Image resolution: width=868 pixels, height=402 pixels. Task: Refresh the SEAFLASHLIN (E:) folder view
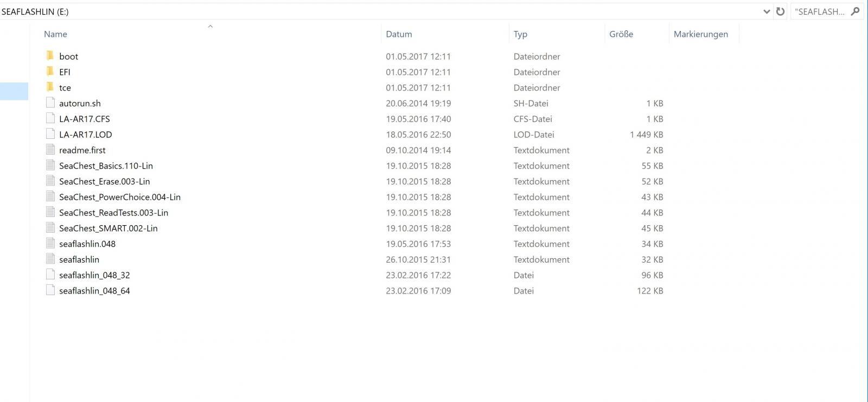(x=780, y=11)
